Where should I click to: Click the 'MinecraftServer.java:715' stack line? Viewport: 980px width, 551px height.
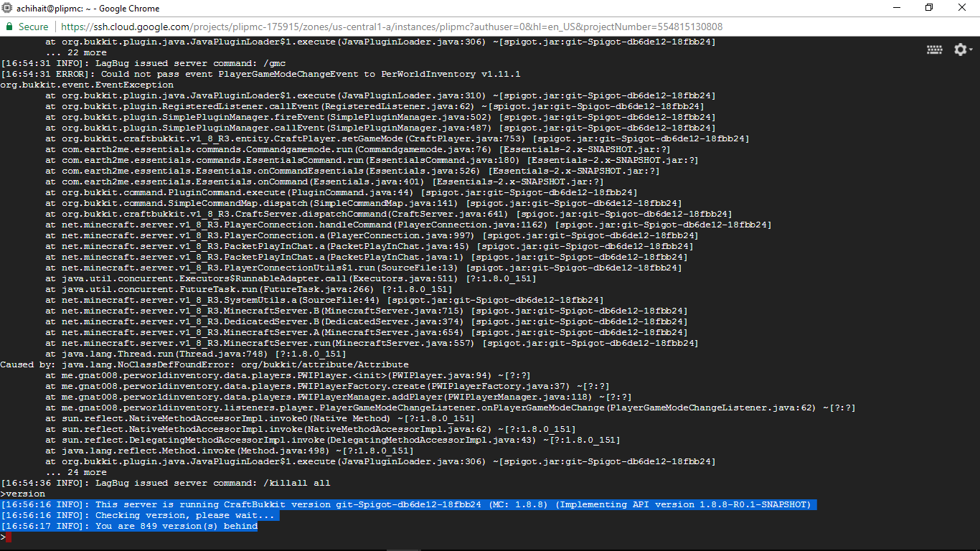coord(366,311)
